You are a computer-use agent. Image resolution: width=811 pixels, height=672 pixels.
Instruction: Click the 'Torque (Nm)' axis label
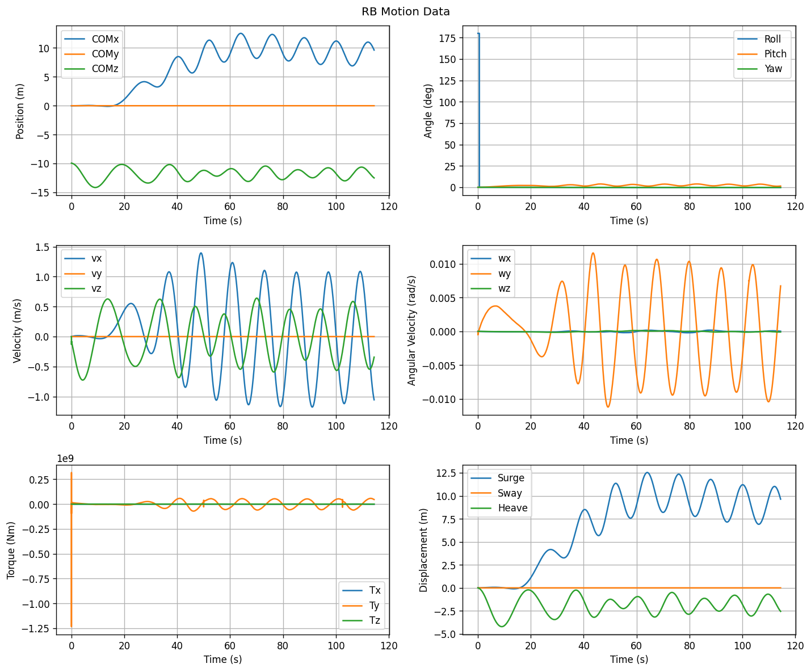coord(11,551)
